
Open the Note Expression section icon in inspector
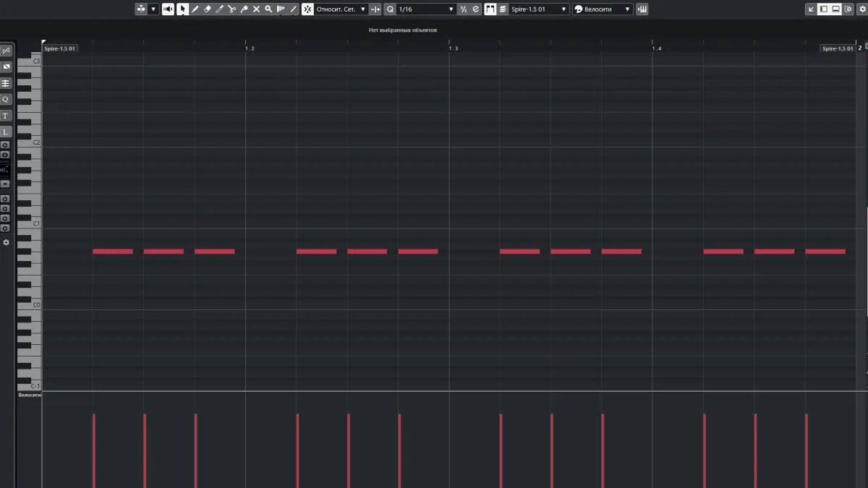(x=6, y=67)
